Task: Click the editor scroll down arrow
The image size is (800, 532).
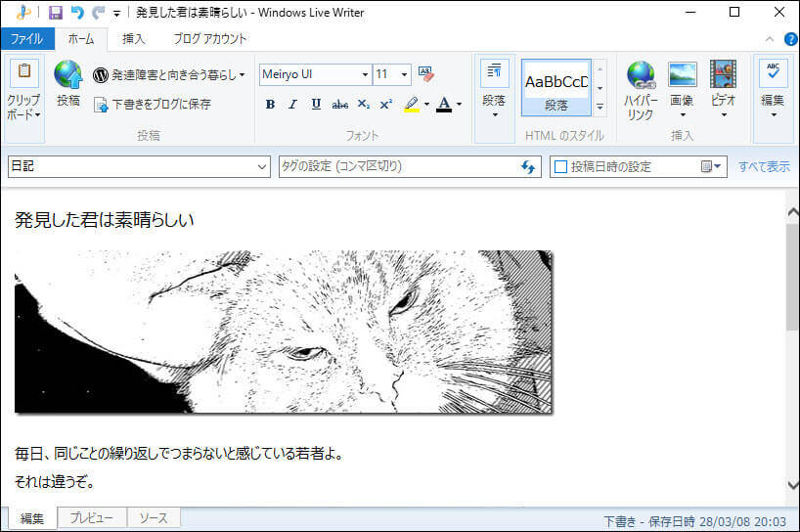Action: (x=793, y=484)
